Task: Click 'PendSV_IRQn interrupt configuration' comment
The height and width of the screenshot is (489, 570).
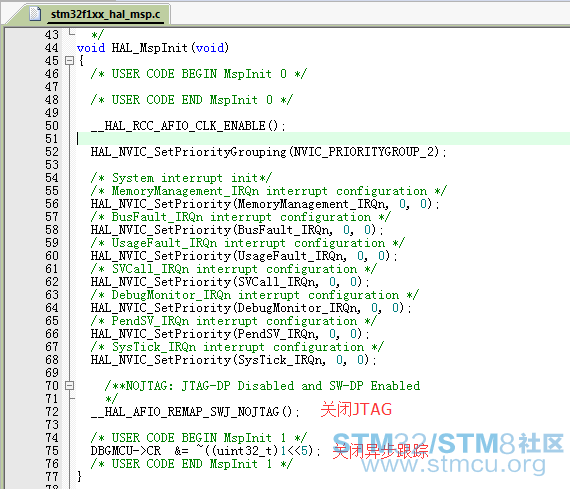Action: [x=233, y=321]
